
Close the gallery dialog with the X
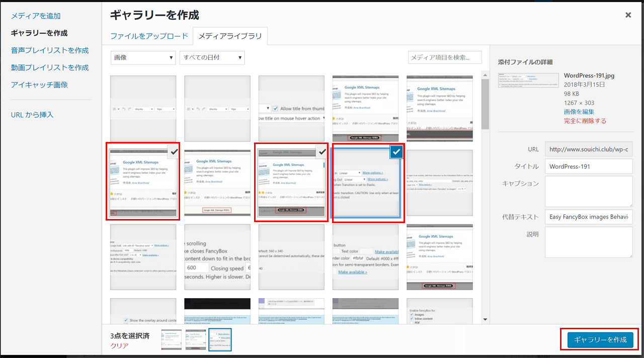click(628, 15)
